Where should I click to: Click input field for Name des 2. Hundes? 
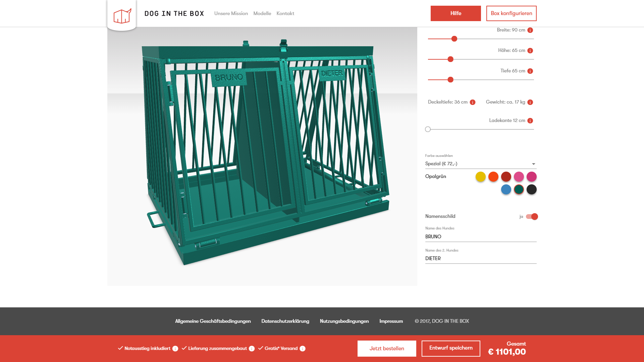(x=480, y=258)
